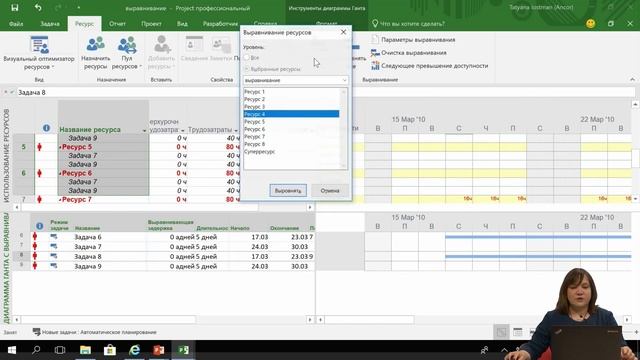Open the Трудозатраты column filter dropdown
Viewport: 640px width, 360px height.
point(236,131)
